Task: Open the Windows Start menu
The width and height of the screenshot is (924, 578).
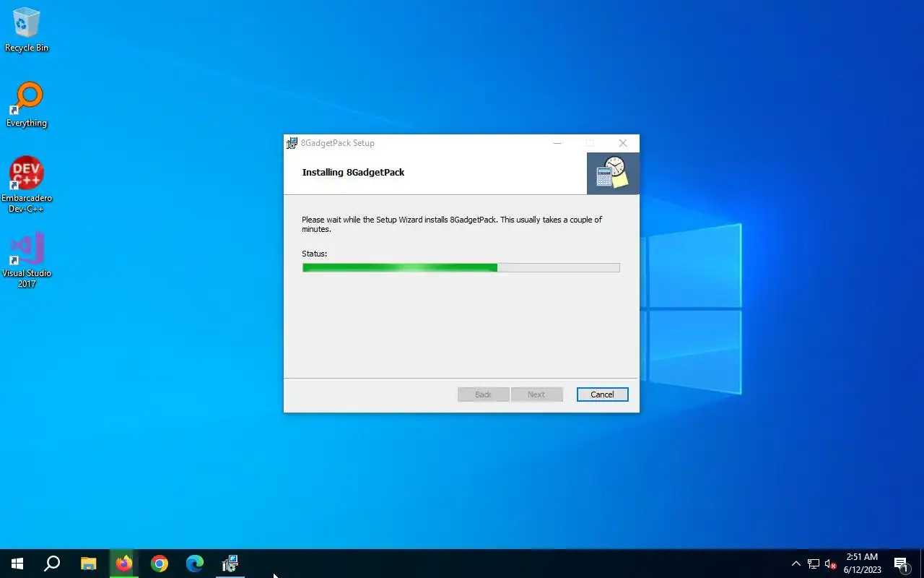Action: [17, 564]
